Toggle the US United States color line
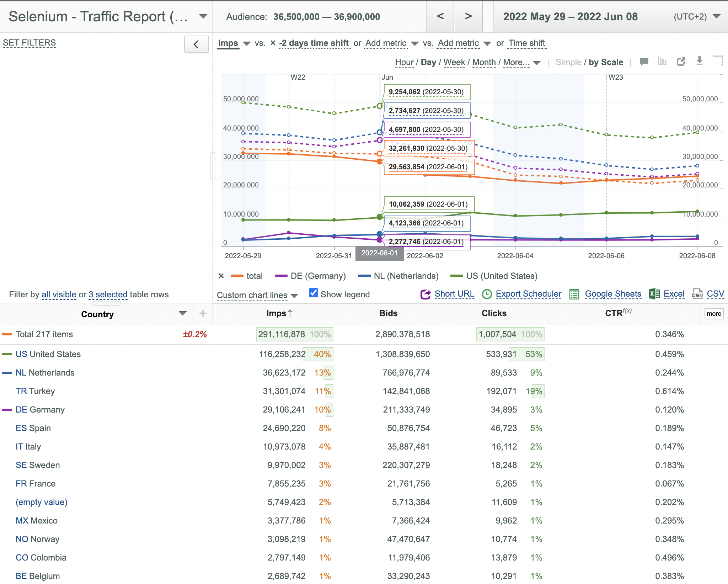 tap(7, 354)
